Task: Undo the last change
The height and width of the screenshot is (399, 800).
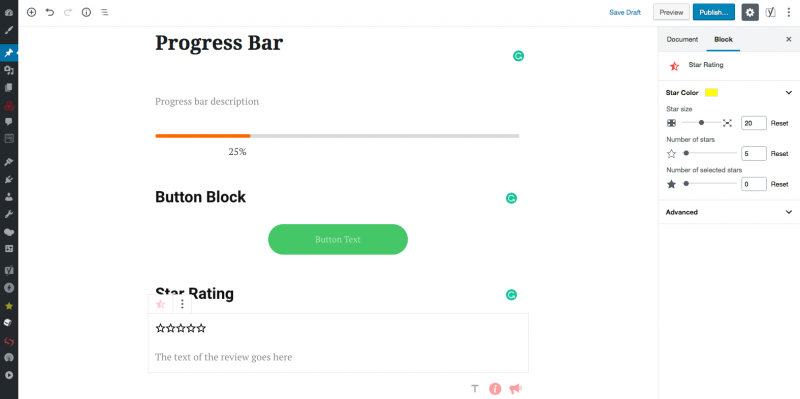Action: click(x=49, y=12)
